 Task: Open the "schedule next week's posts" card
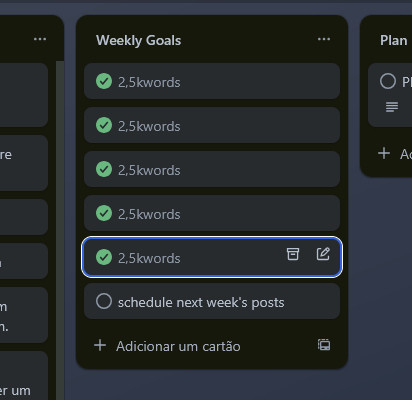point(212,301)
